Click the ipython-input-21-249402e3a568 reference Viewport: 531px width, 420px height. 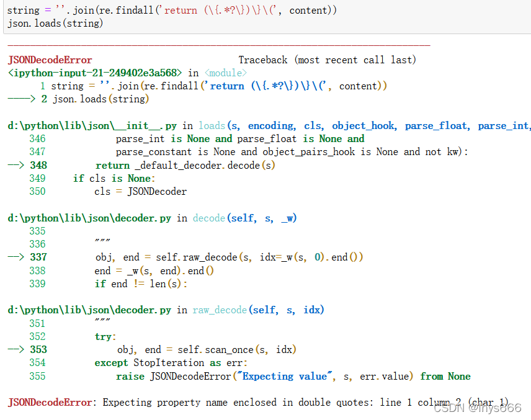coord(95,73)
